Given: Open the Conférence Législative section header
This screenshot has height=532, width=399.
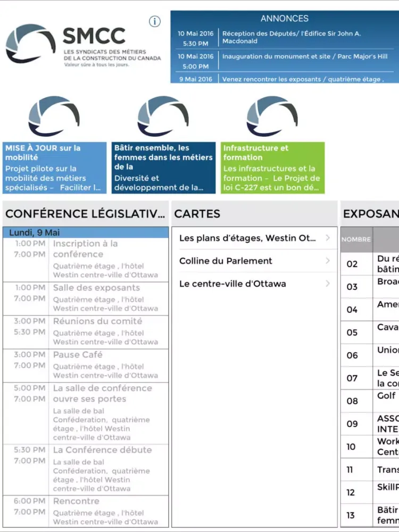Looking at the screenshot, I should (x=85, y=214).
